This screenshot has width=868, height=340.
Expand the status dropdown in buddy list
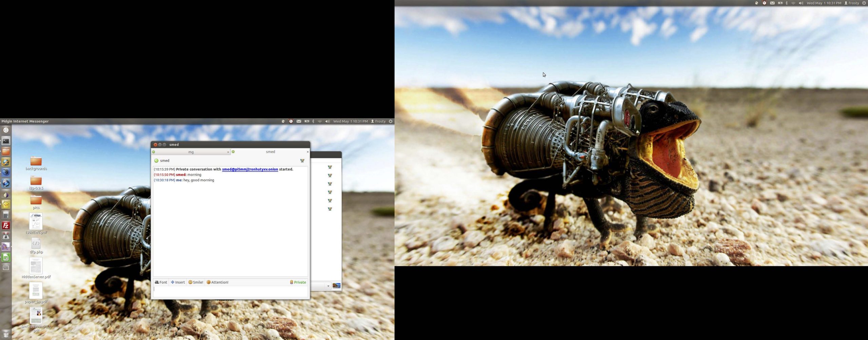pyautogui.click(x=328, y=286)
